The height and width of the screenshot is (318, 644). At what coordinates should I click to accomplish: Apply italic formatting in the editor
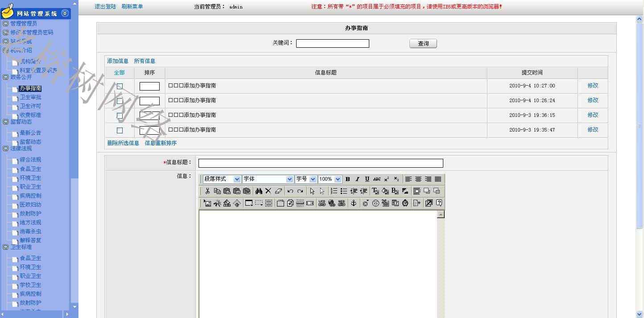pyautogui.click(x=357, y=179)
